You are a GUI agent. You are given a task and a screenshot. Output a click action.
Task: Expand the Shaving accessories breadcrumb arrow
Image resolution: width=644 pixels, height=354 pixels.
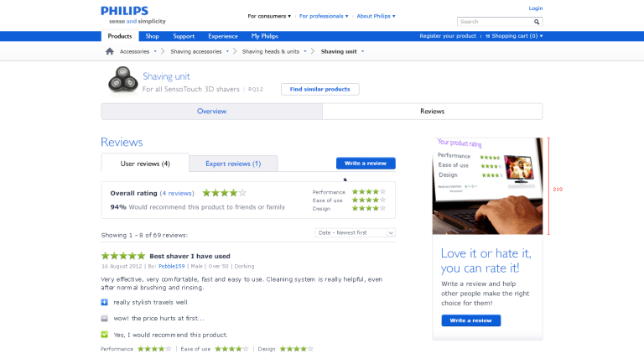click(227, 51)
